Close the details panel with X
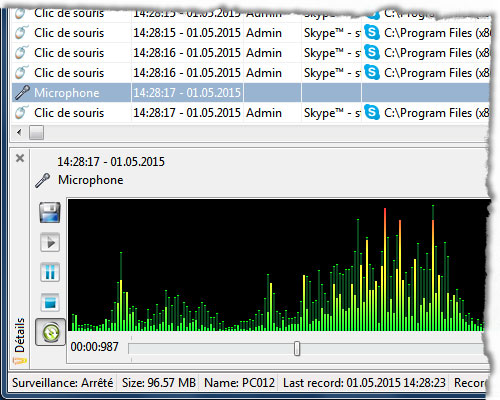This screenshot has width=500, height=400. pos(20,158)
